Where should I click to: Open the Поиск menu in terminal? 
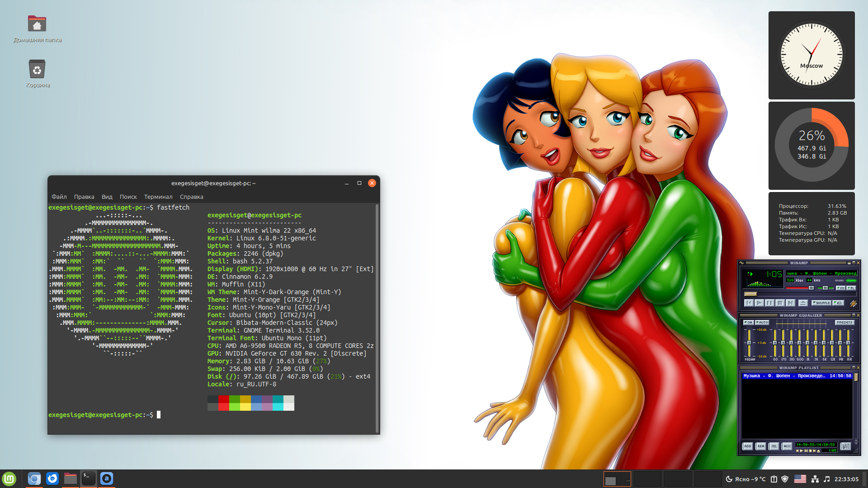(x=128, y=197)
